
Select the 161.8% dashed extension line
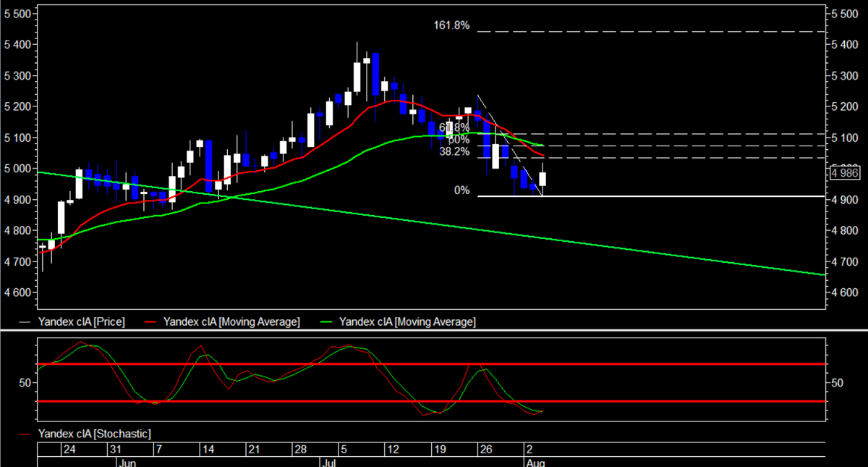[x=651, y=32]
